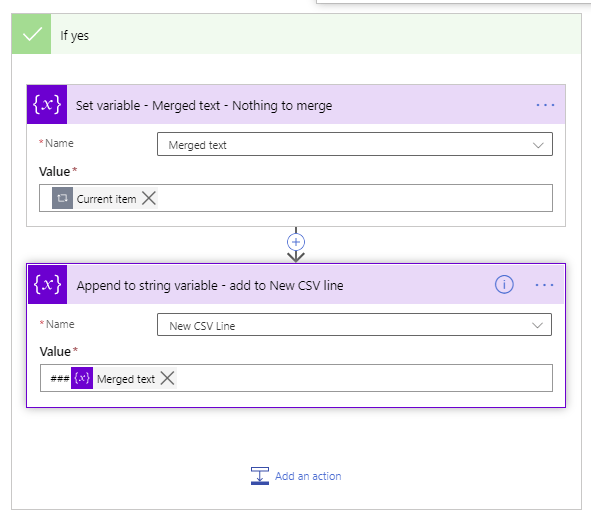The height and width of the screenshot is (530, 591).
Task: Click inside the Set variable Value field
Action: (x=296, y=198)
